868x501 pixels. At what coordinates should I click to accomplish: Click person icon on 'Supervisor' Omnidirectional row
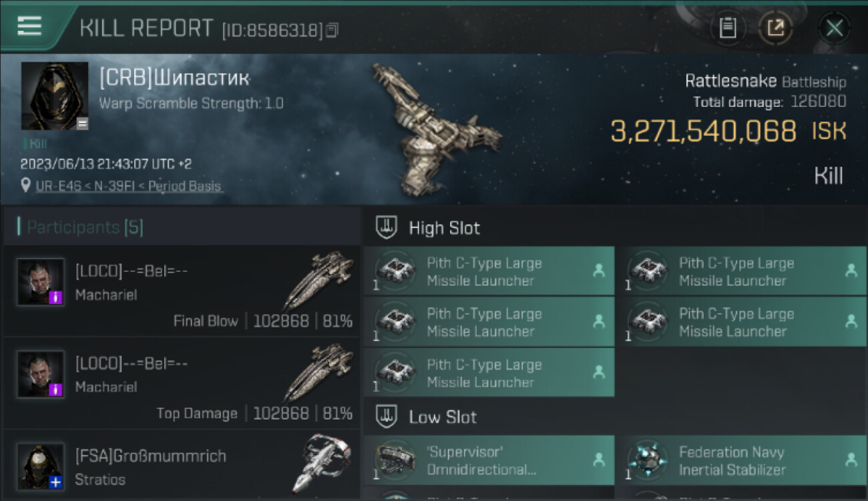598,460
